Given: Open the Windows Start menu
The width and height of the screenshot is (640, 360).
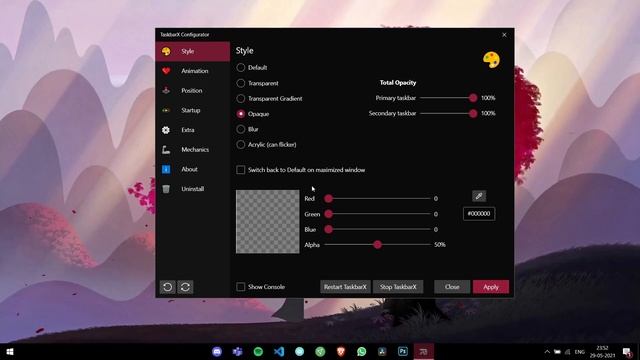Looking at the screenshot, I should tap(10, 351).
